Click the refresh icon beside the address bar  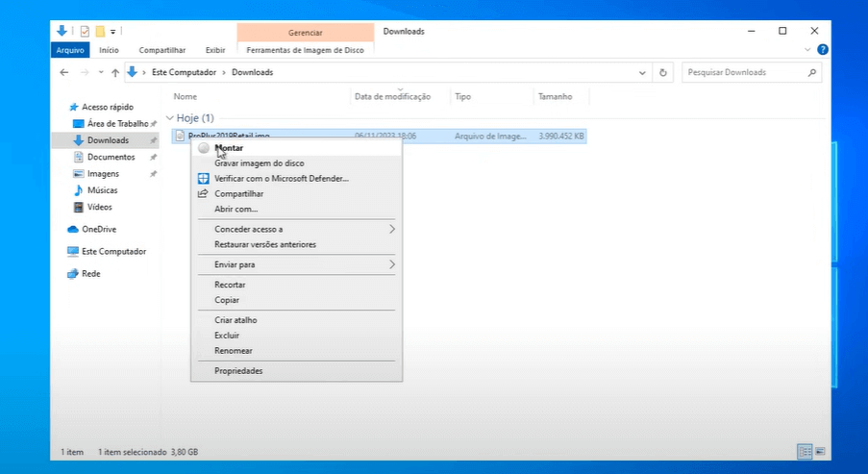pyautogui.click(x=662, y=72)
